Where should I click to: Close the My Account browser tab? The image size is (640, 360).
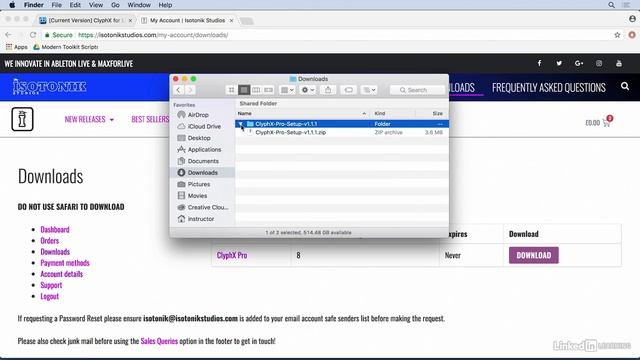pos(231,20)
